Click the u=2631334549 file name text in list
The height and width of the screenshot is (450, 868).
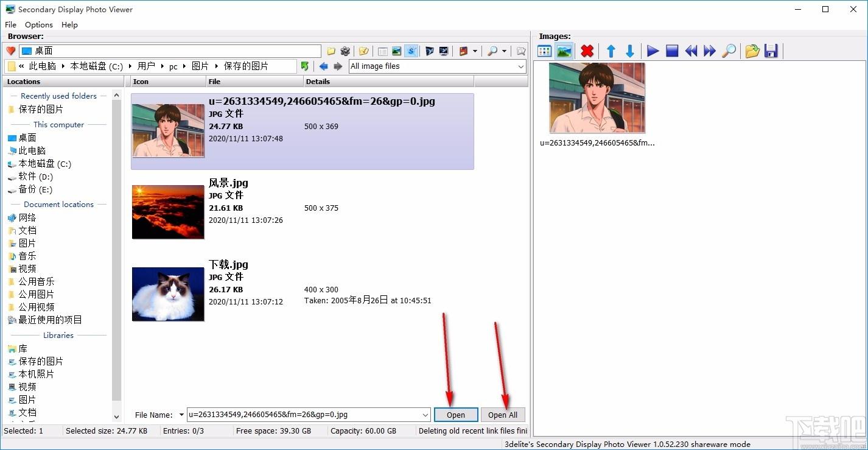pyautogui.click(x=322, y=101)
